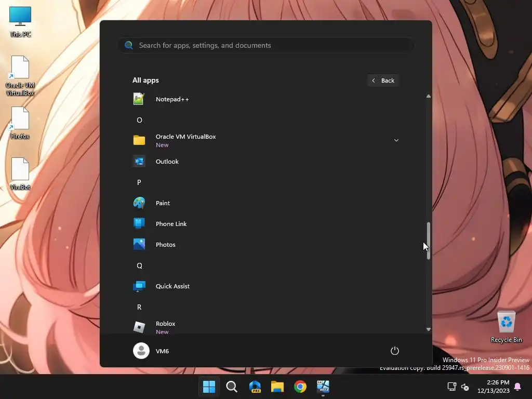This screenshot has height=399, width=532.
Task: Open the notification bell icon
Action: point(518,387)
